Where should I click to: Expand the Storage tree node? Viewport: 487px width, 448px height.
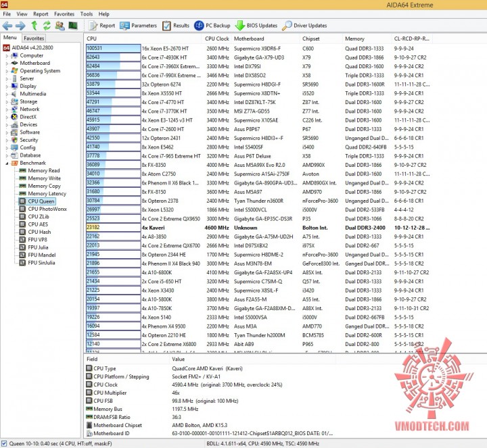coord(7,102)
